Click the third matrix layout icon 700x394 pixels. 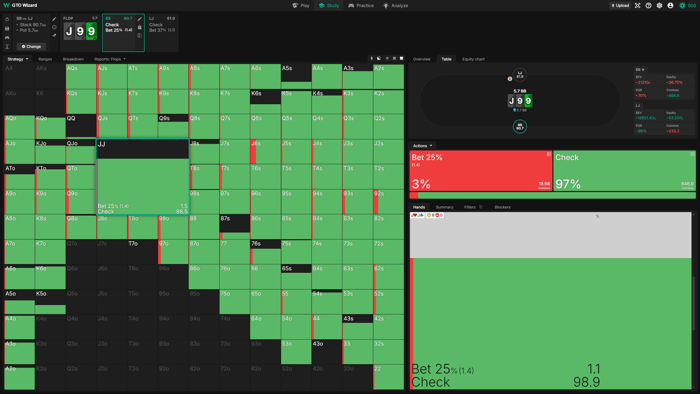coord(387,58)
